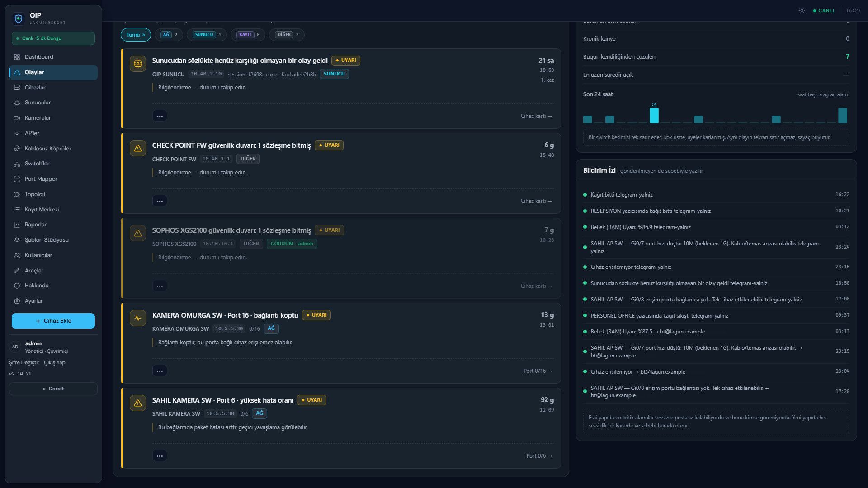
Task: Go to Sunucular page
Action: coord(53,103)
